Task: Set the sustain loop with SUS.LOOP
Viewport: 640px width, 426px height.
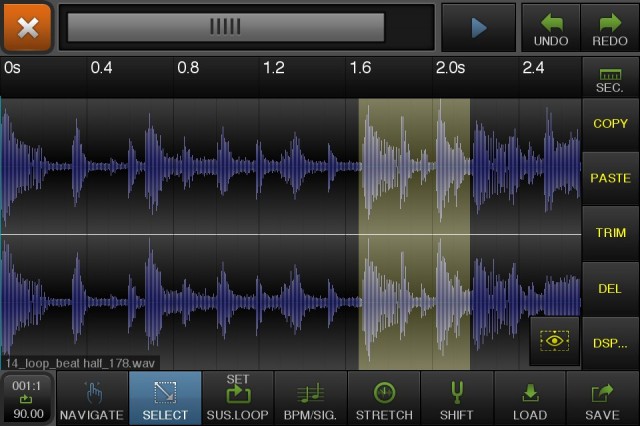Action: click(x=237, y=398)
